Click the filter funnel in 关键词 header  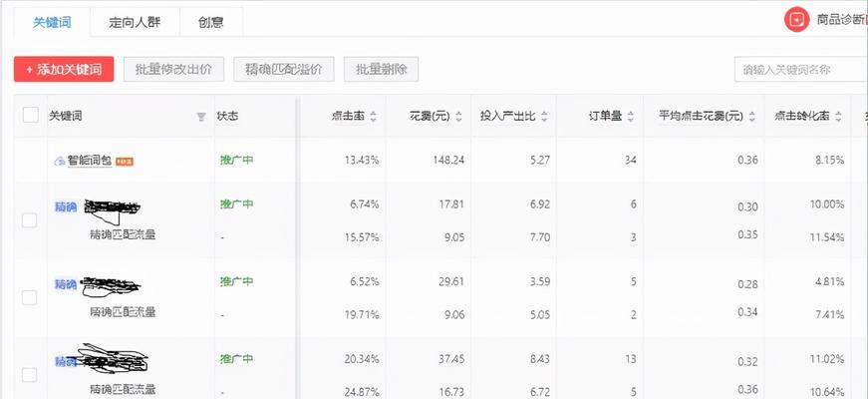[x=201, y=117]
